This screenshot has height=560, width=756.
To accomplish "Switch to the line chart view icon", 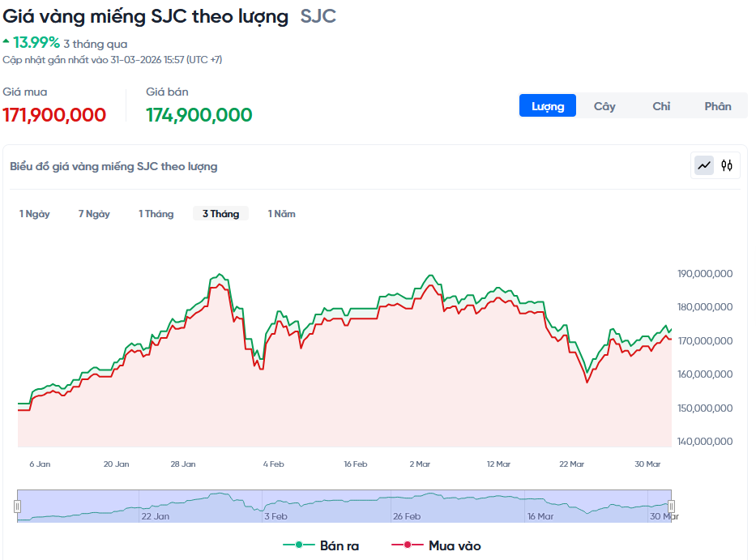I will tap(704, 165).
